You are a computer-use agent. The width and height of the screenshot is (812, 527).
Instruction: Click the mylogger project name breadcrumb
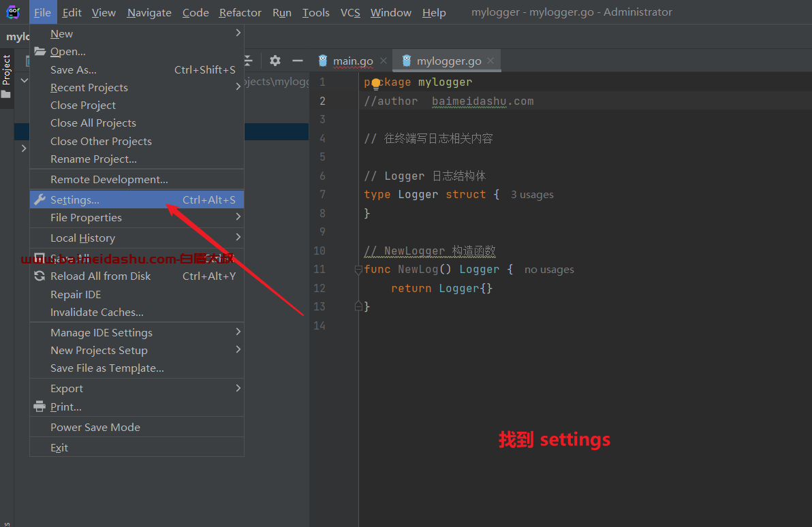click(x=18, y=37)
